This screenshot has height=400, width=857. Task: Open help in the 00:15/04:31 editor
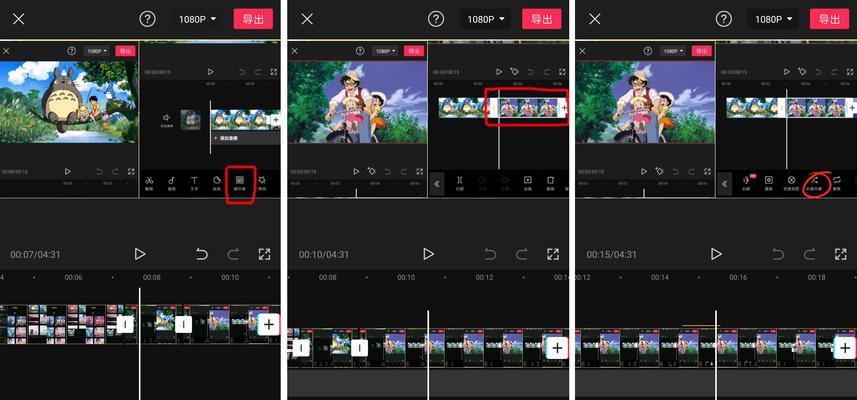tap(724, 19)
